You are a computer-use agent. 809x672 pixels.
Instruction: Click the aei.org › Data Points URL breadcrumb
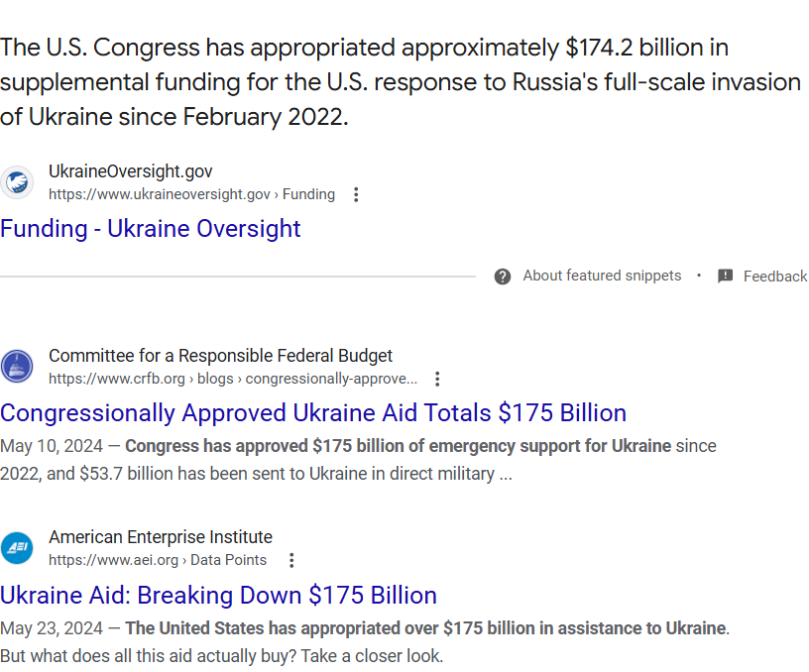click(x=158, y=560)
